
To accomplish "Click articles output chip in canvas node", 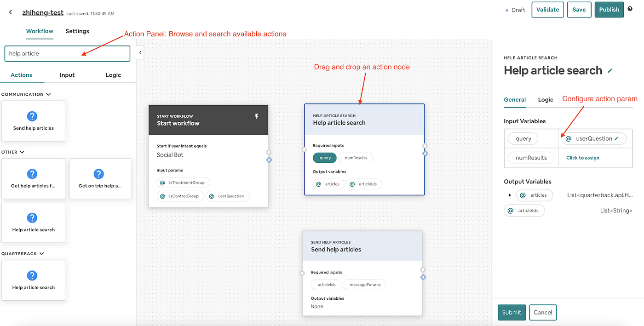I will 328,184.
